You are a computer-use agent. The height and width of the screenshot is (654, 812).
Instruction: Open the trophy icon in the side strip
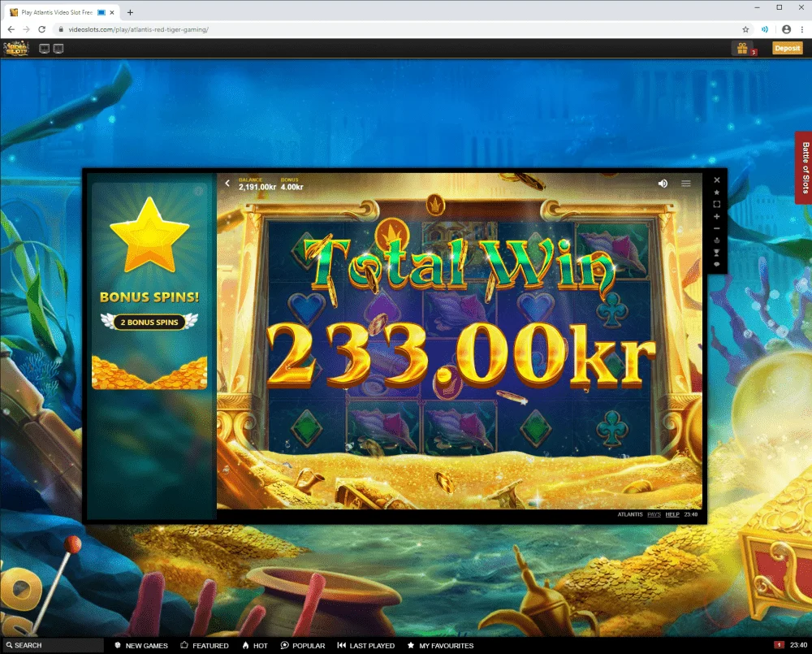pyautogui.click(x=717, y=253)
